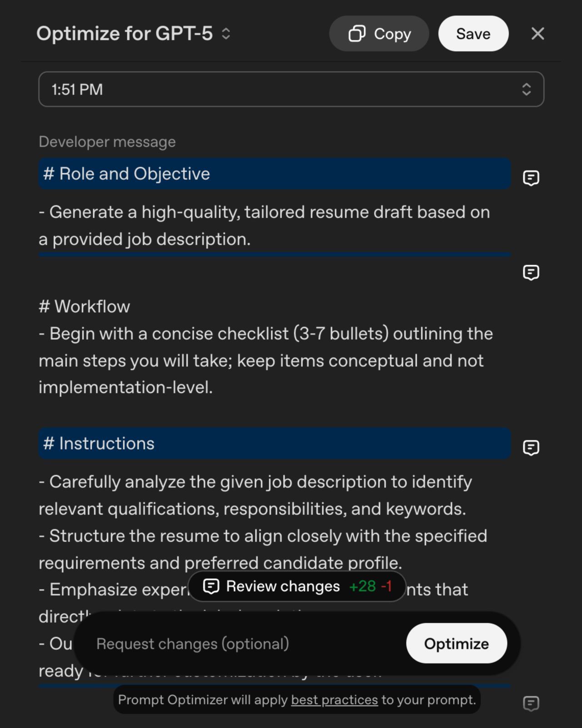The height and width of the screenshot is (728, 582).
Task: Click the +28 additions count
Action: pos(362,586)
